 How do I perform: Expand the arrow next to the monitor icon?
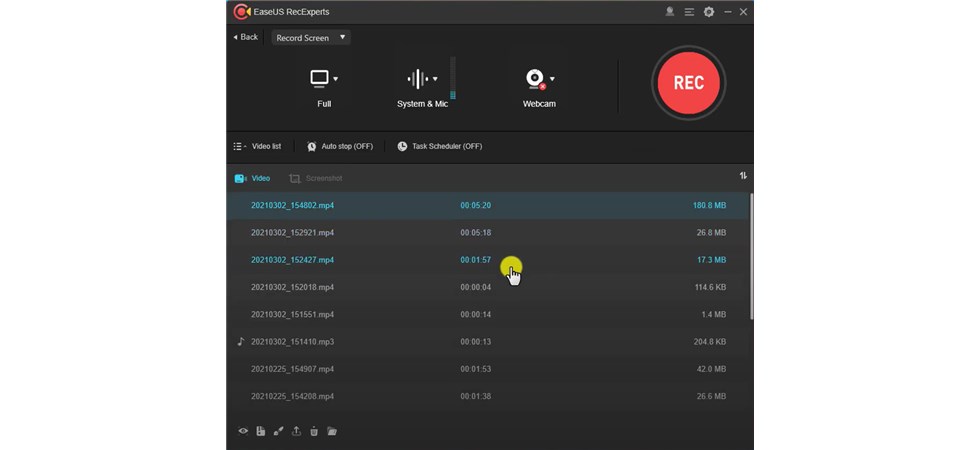tap(336, 79)
